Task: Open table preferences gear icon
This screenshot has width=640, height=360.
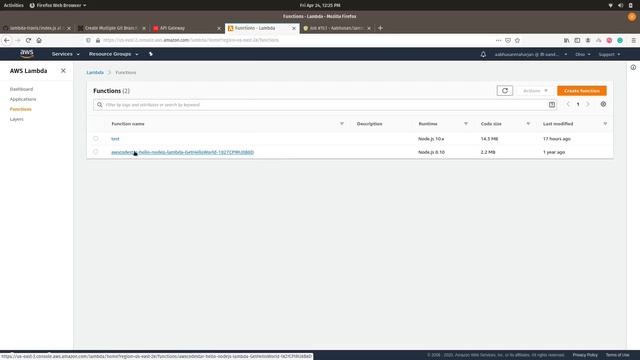Action: pyautogui.click(x=603, y=104)
